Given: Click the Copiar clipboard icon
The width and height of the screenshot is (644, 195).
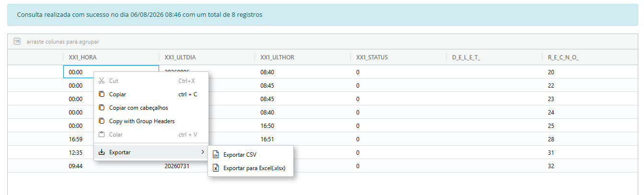Looking at the screenshot, I should 102,94.
